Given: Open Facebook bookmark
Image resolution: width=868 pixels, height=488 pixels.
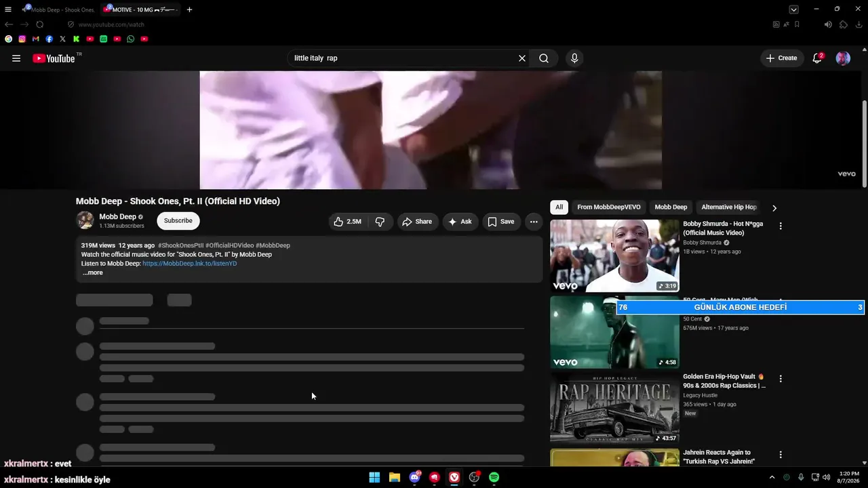Looking at the screenshot, I should tap(50, 39).
